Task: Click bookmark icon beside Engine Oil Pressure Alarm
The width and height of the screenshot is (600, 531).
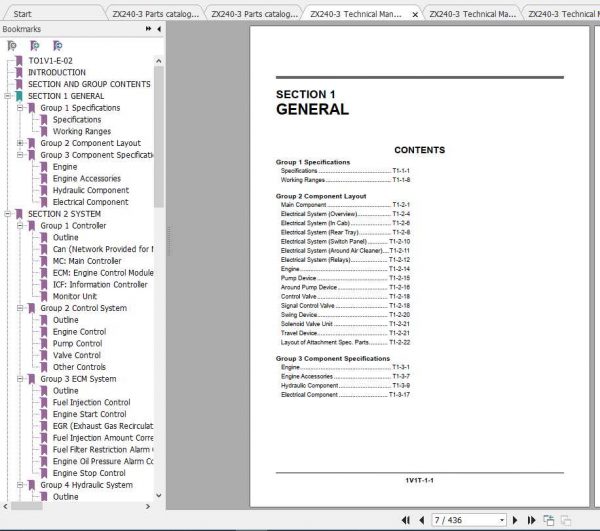Action: 44,461
